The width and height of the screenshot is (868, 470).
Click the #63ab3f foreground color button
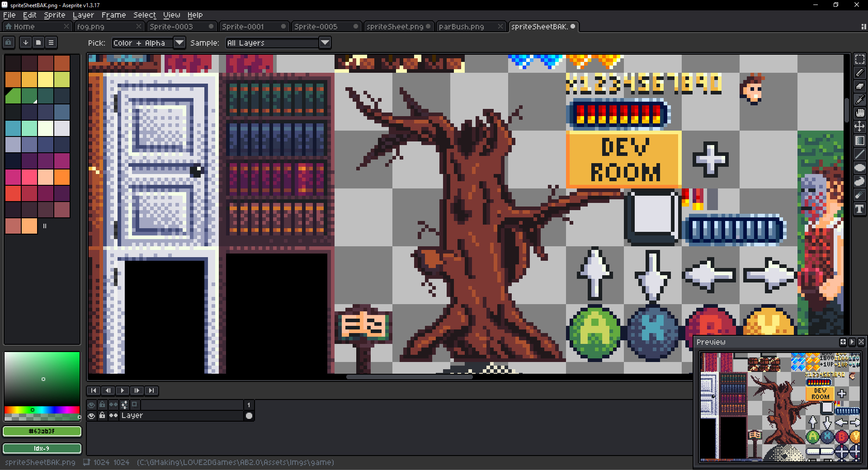coord(42,431)
